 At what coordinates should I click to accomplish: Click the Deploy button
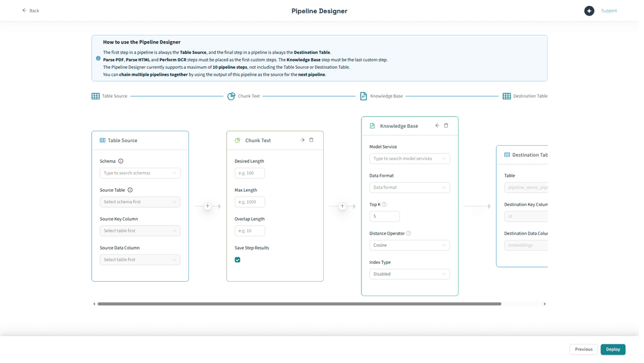click(x=612, y=349)
